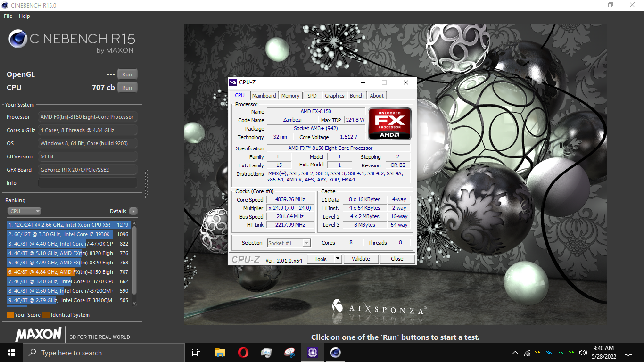Viewport: 644px width, 362px height.
Task: Switch to SPD tab in CPU-Z
Action: (x=312, y=96)
